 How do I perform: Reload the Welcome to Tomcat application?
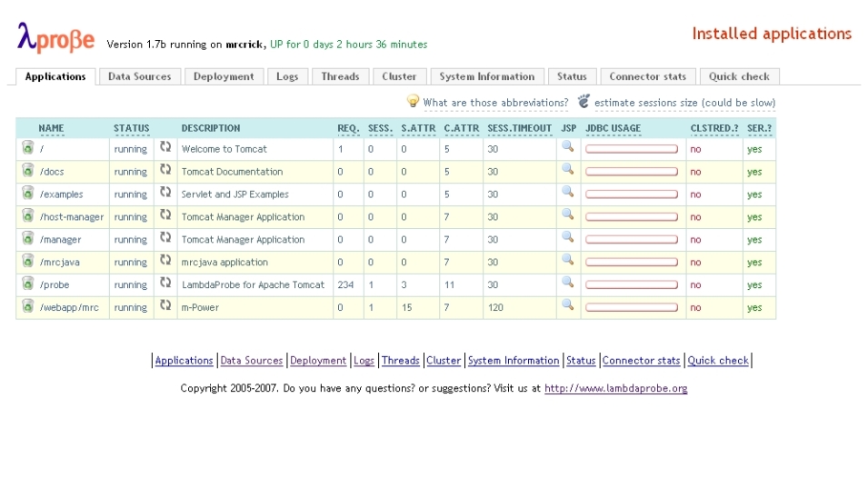pyautogui.click(x=165, y=146)
